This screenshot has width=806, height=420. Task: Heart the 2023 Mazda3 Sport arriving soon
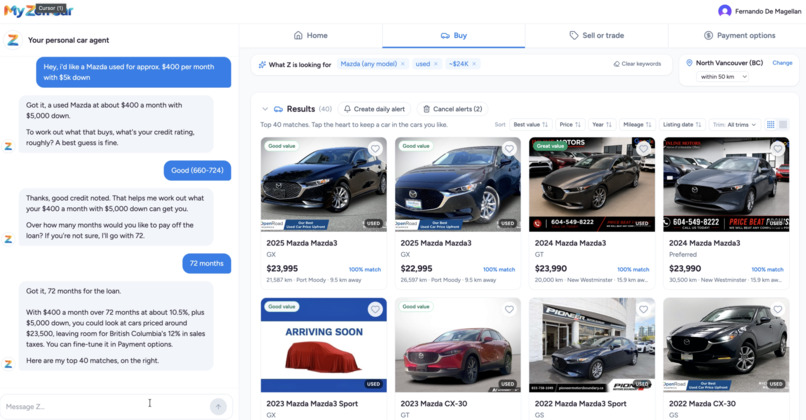tap(375, 309)
